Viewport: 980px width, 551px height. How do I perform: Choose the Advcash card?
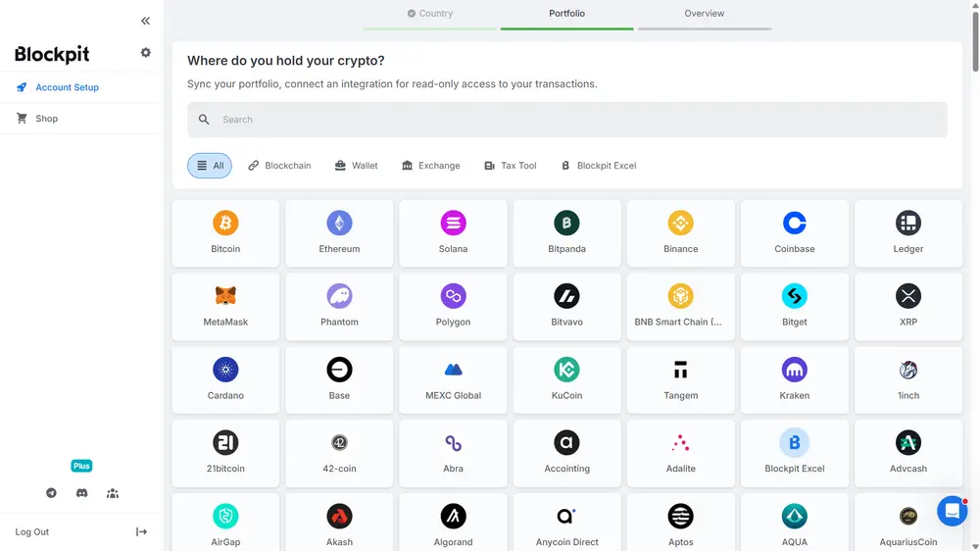point(908,453)
